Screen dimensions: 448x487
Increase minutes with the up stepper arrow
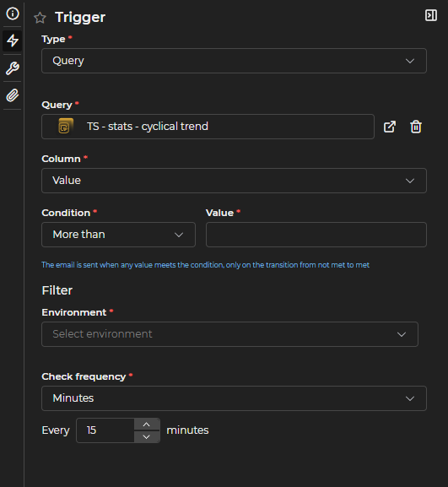point(147,425)
